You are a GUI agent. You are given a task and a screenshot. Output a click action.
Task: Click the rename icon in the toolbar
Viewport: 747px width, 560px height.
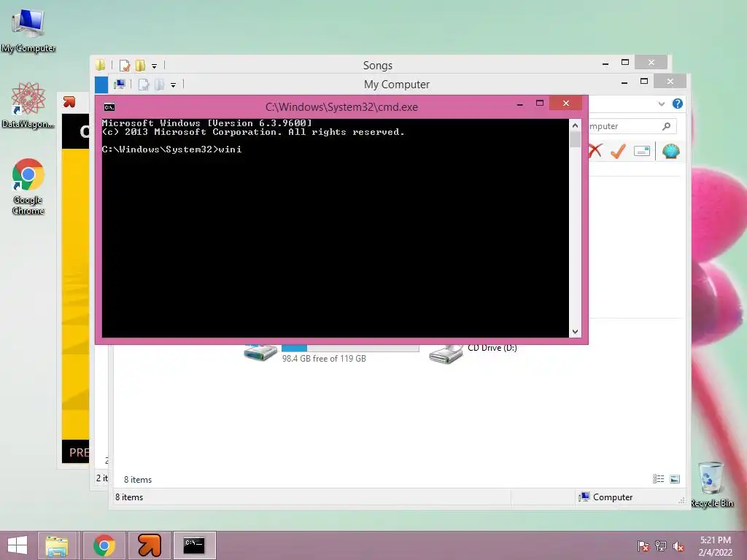(642, 152)
